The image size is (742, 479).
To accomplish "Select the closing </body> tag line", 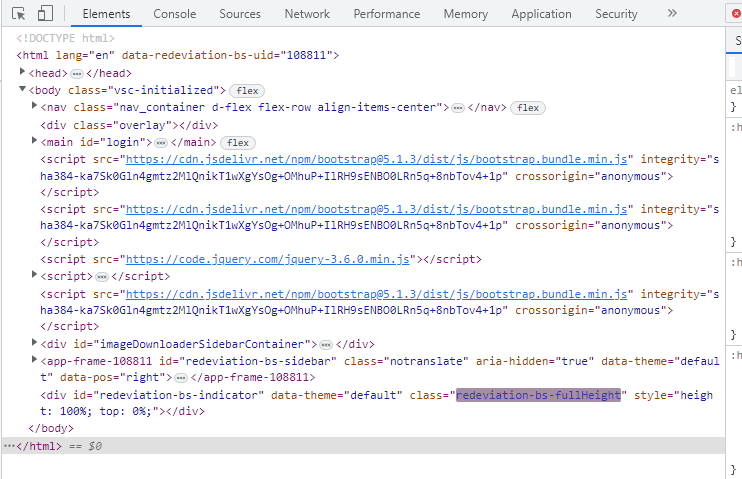I will point(51,428).
